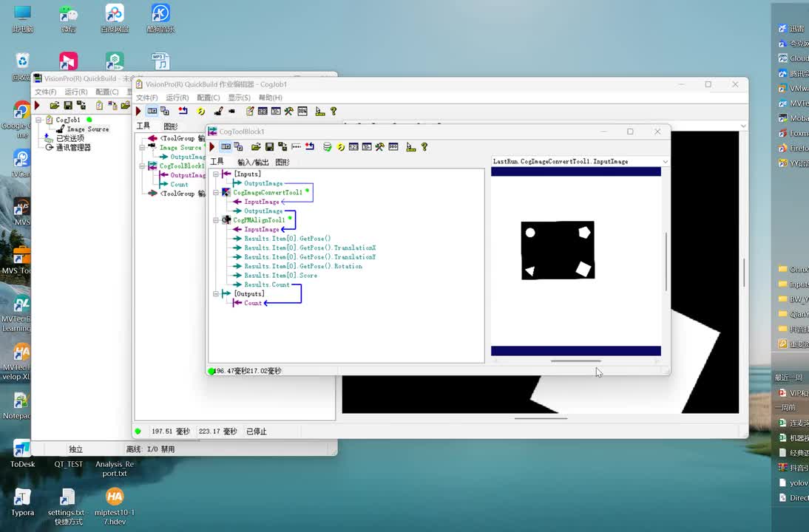
Task: Click the yellow help icon in job editor toolbar
Action: click(x=334, y=112)
